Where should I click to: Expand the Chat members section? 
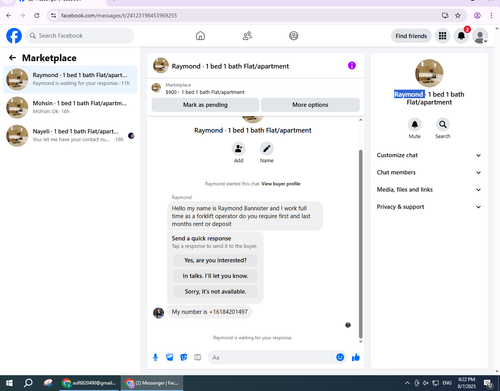click(x=429, y=172)
